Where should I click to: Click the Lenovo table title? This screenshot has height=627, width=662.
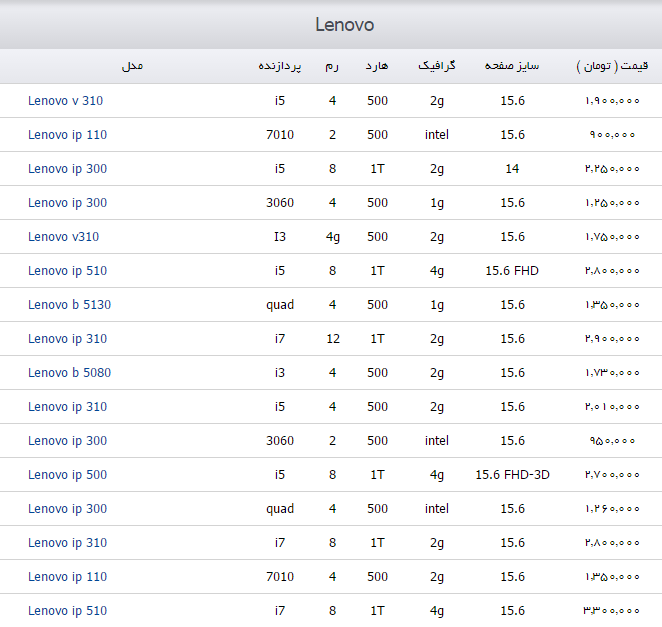pos(345,24)
